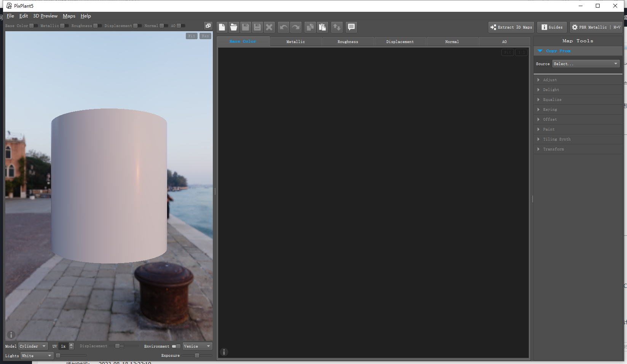Click the Save As floppy icon
The width and height of the screenshot is (627, 364).
point(257,27)
